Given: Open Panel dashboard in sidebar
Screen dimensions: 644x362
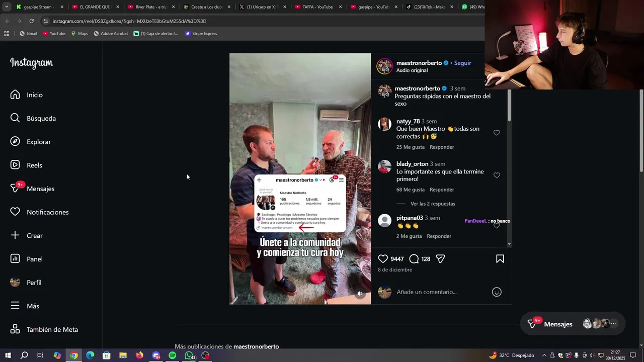Looking at the screenshot, I should [27, 259].
